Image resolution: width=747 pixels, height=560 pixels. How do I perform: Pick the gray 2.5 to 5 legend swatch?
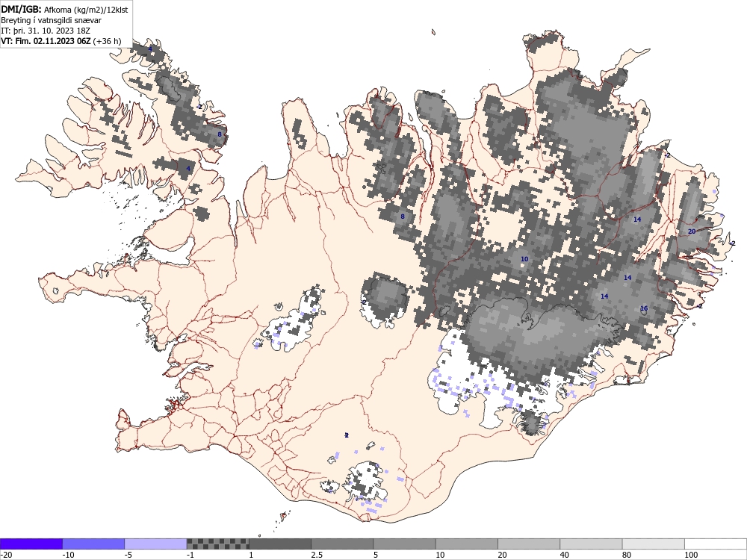342,544
